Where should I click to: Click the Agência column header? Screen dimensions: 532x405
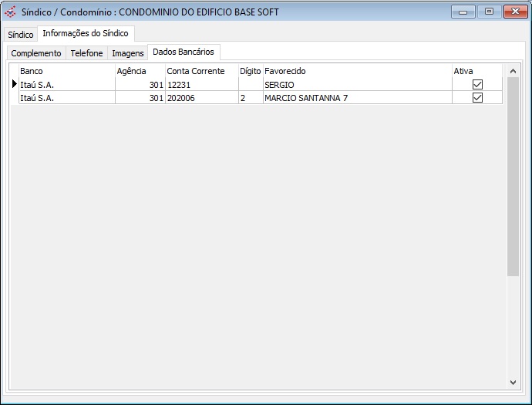pos(140,71)
